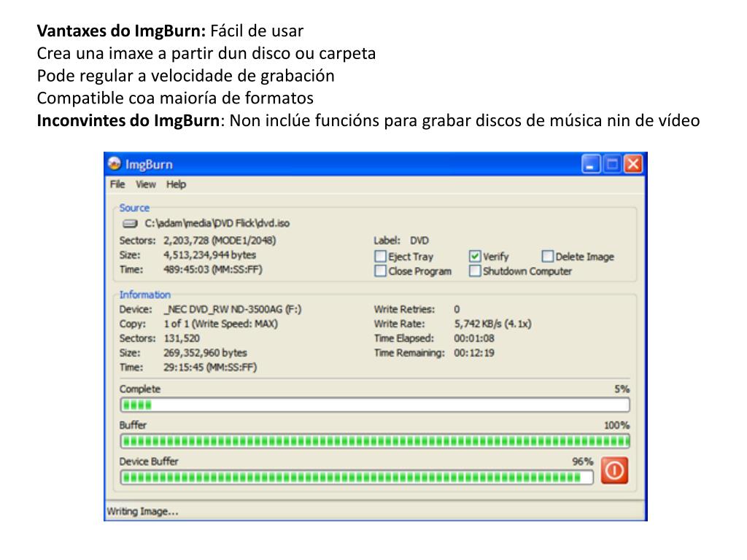Click the Time Remaining value 00:12:19
Screen dimensions: 747x560
tap(474, 353)
